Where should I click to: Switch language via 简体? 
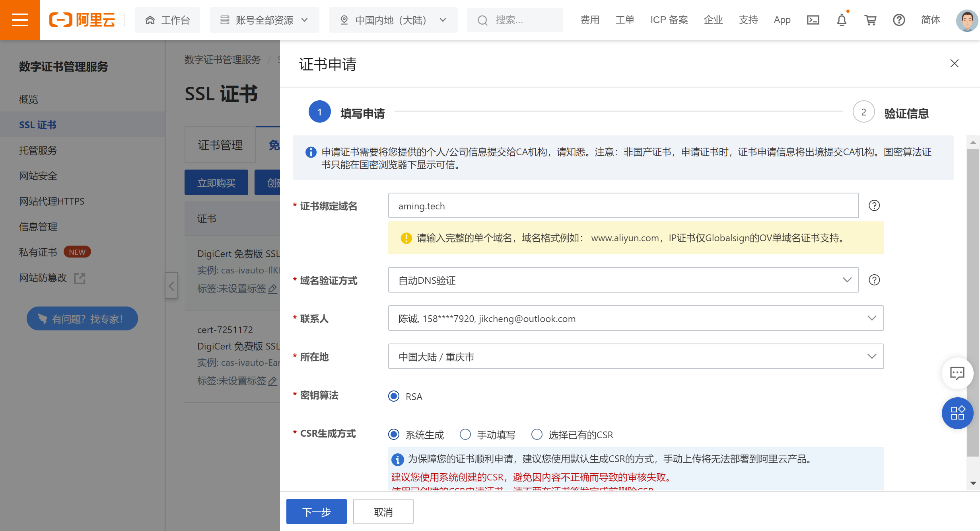coord(931,20)
